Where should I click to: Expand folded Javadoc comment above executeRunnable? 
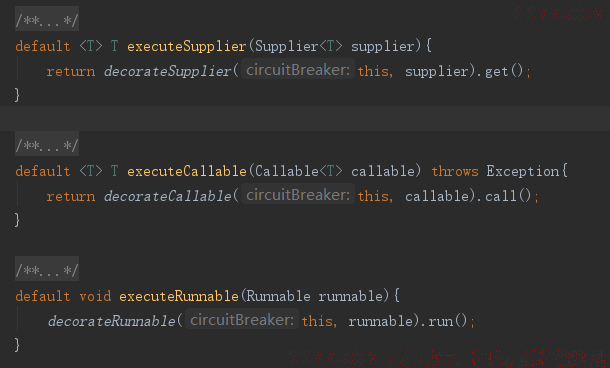(x=47, y=269)
